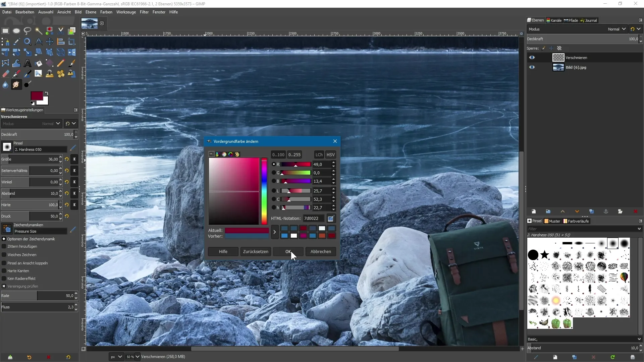Select the Rectangle Select tool

click(x=5, y=31)
